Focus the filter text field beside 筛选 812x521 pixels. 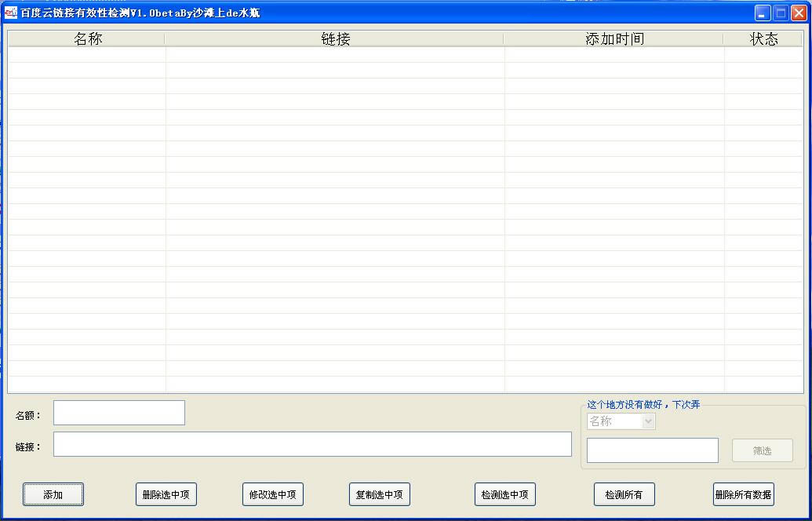pyautogui.click(x=653, y=450)
